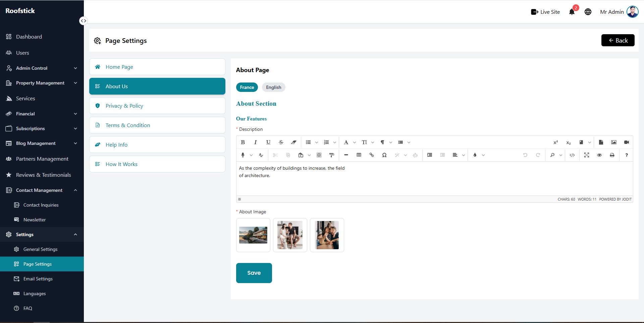Viewport: 644px width, 323px height.
Task: Insert a video via editor toolbar
Action: [x=627, y=142]
